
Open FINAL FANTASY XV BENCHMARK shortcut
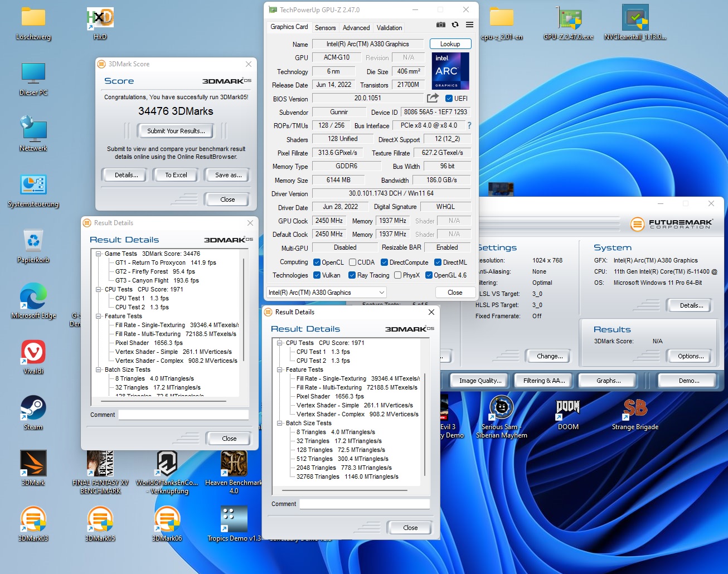pos(100,472)
